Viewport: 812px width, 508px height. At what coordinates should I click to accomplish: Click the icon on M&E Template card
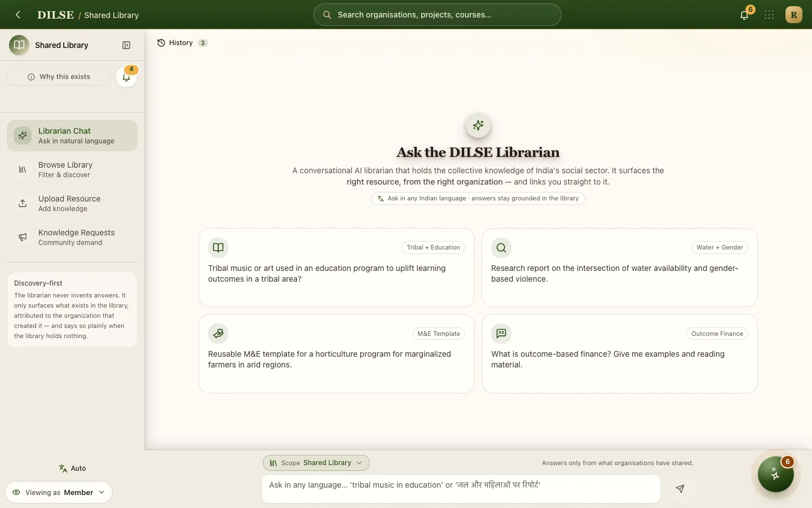click(x=218, y=334)
